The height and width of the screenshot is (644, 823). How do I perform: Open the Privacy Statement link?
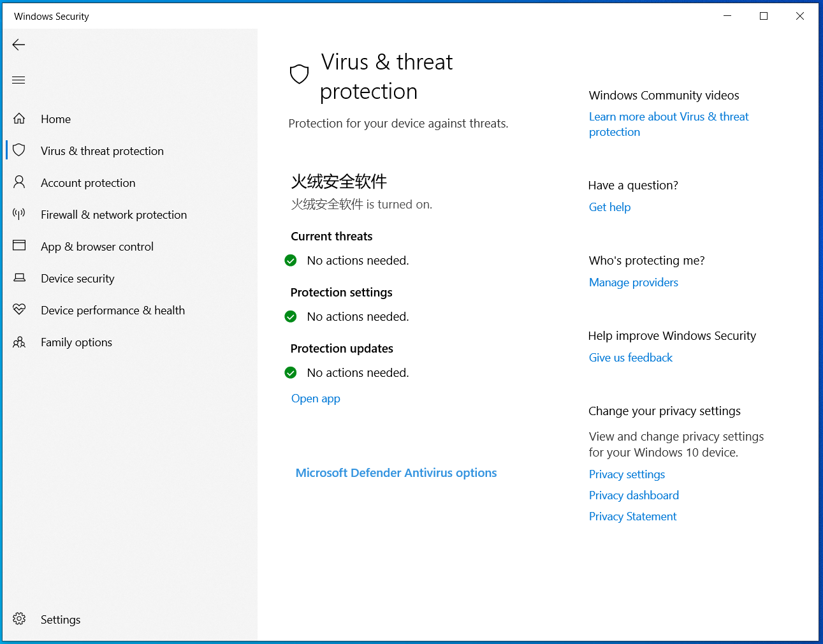coord(632,516)
